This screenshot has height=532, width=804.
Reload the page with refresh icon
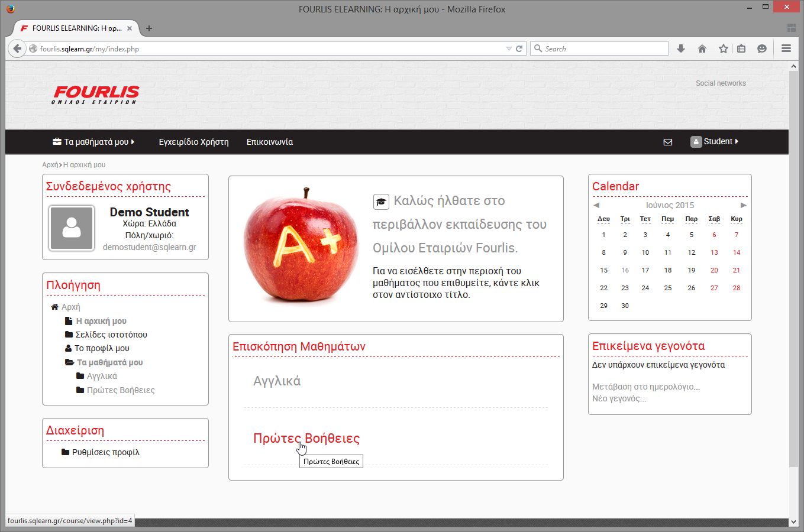pyautogui.click(x=519, y=48)
